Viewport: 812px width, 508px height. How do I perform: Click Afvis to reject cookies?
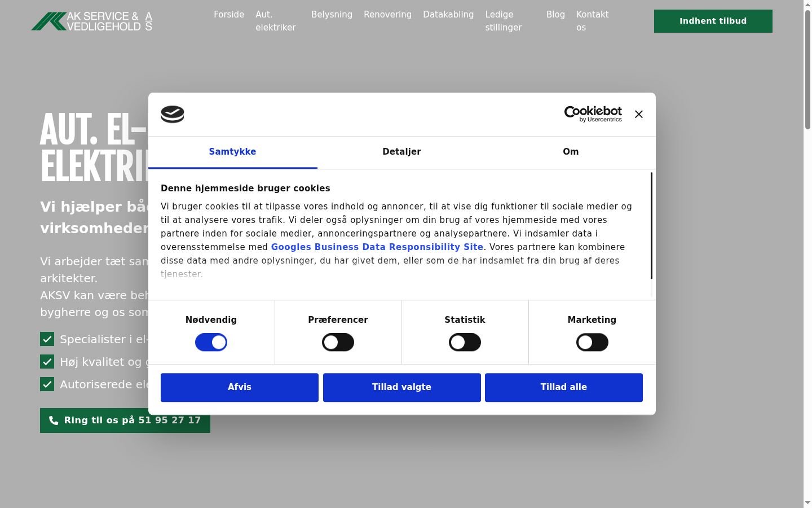pos(240,387)
